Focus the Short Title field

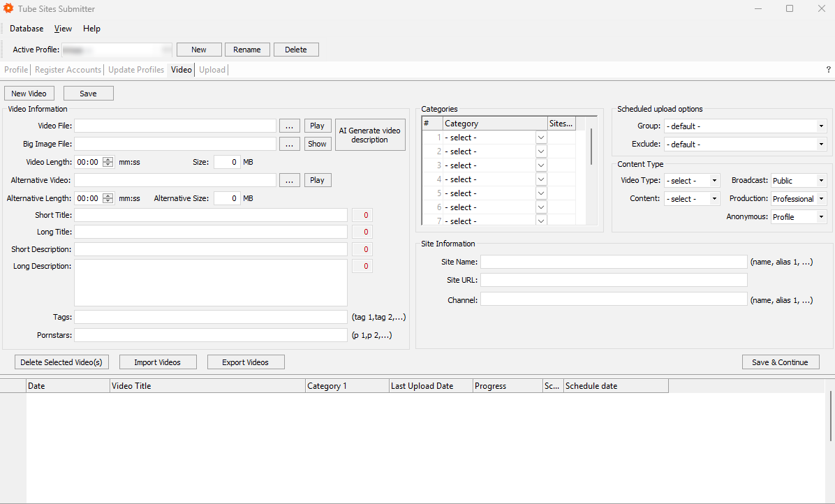pos(211,215)
